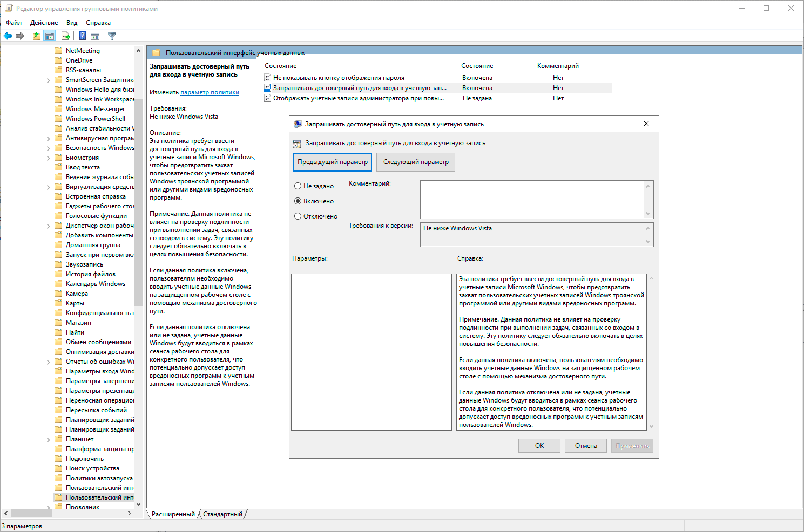Click inside the Комментарий text field

coord(532,199)
